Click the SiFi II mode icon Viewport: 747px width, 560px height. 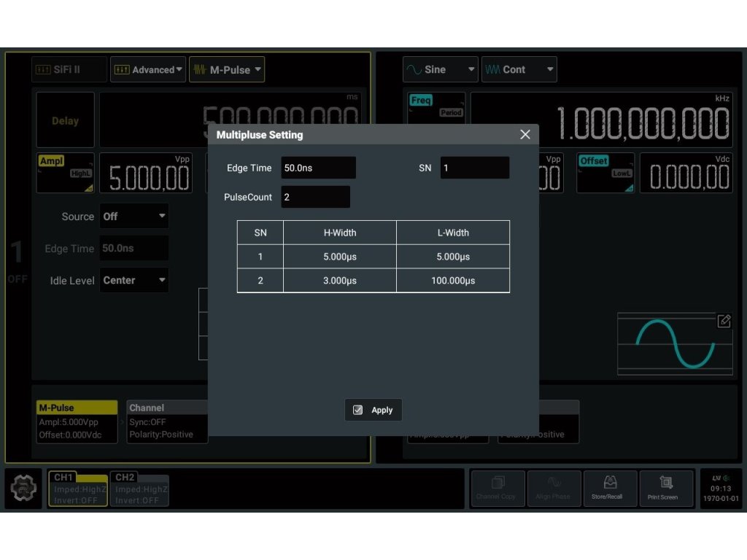point(69,70)
